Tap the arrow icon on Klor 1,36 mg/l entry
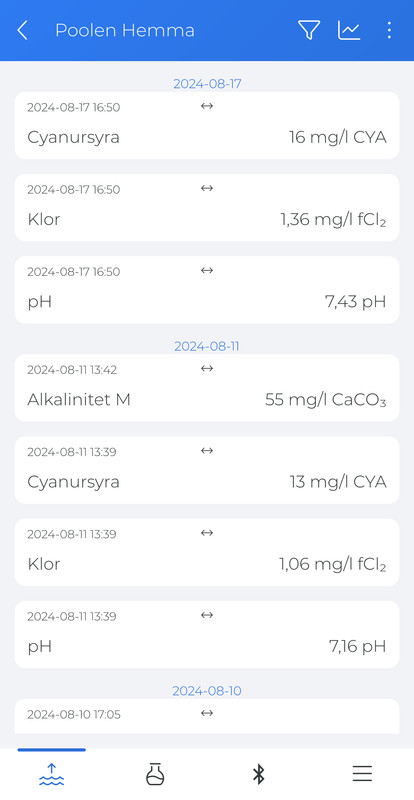414x800 pixels. pyautogui.click(x=207, y=188)
